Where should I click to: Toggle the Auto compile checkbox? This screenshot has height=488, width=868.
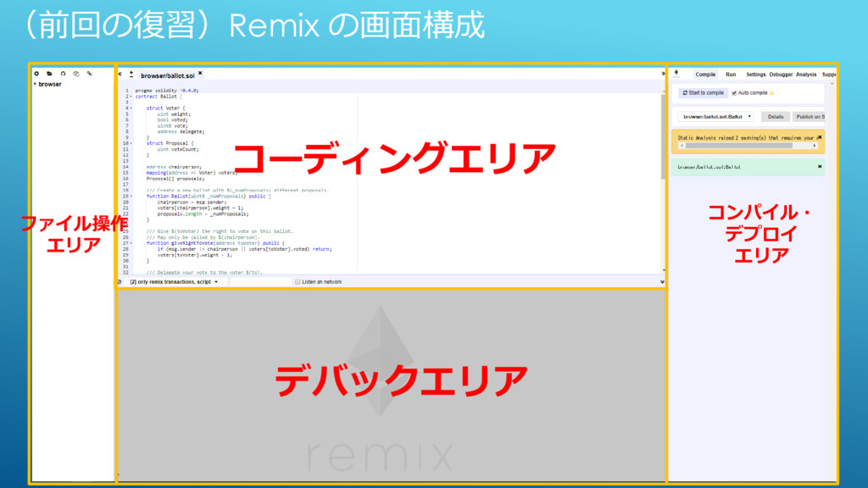[x=734, y=93]
